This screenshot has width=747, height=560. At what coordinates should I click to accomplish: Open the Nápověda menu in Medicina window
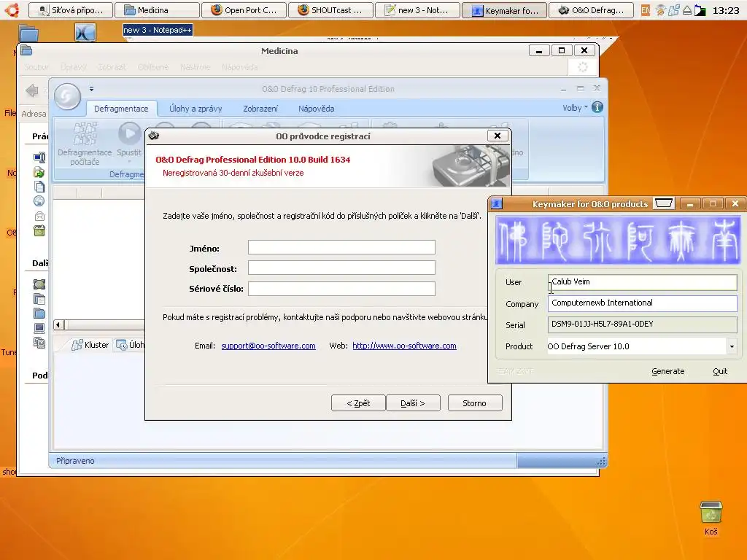[x=239, y=67]
